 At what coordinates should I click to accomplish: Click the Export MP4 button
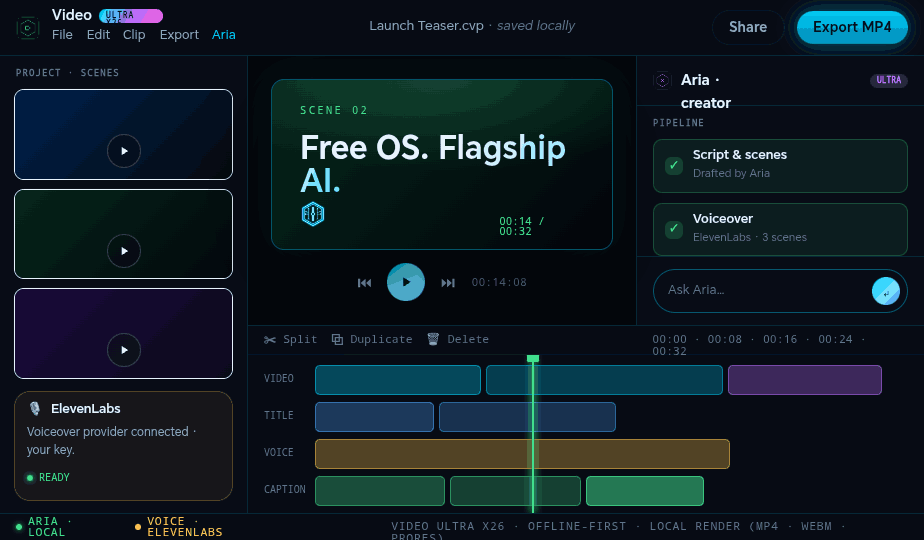coord(852,27)
